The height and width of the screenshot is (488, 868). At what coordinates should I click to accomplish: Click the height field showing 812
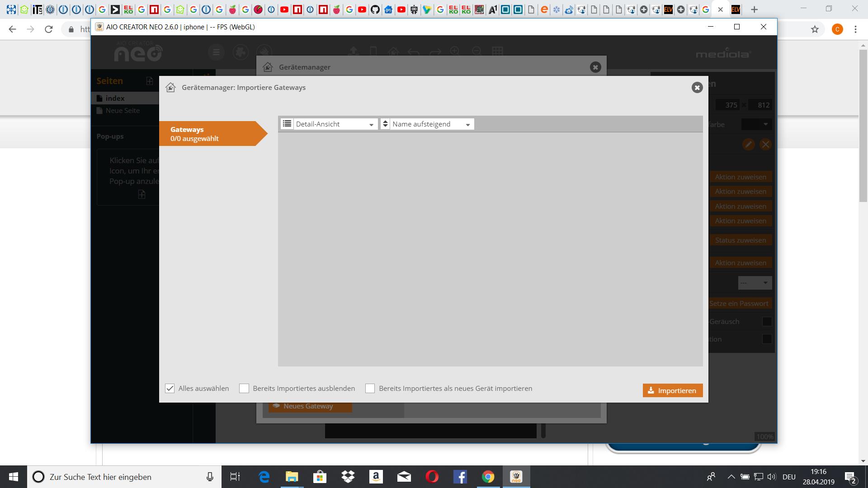click(760, 105)
